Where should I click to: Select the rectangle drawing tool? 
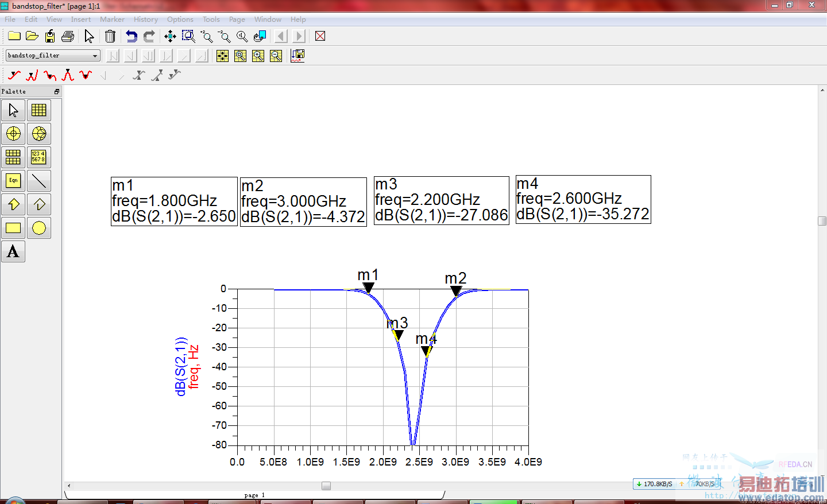(x=13, y=228)
